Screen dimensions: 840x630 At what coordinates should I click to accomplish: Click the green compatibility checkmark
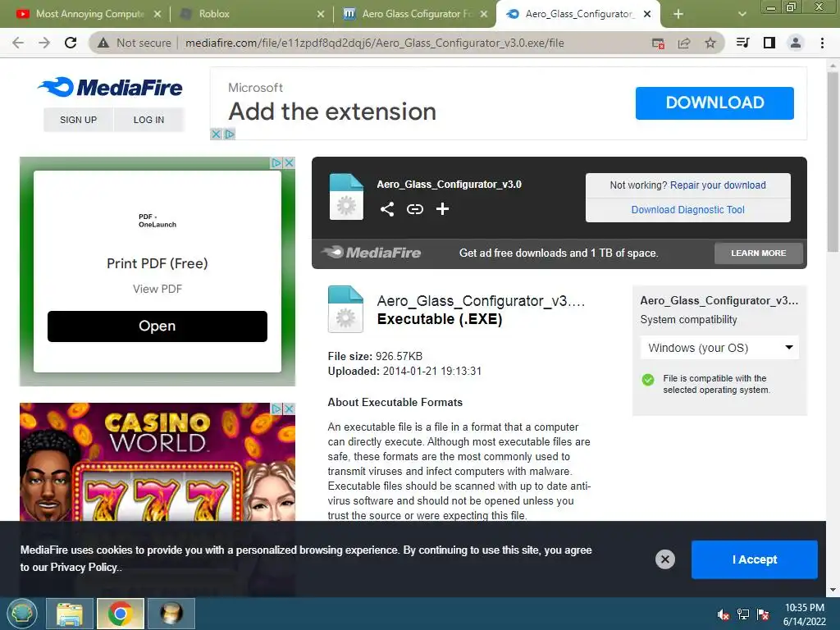click(648, 380)
